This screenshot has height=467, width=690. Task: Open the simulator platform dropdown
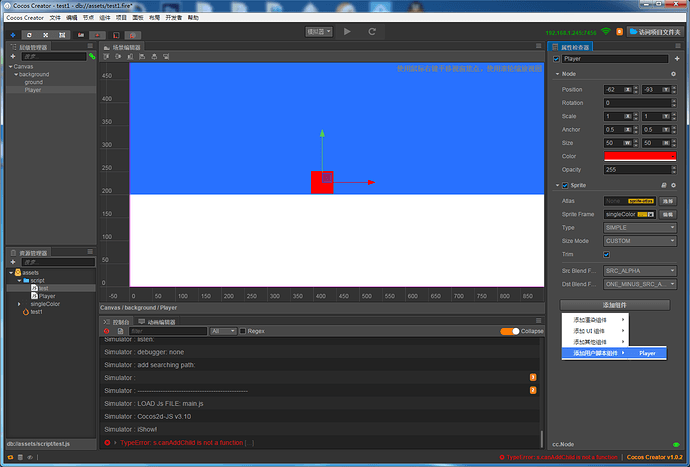319,32
